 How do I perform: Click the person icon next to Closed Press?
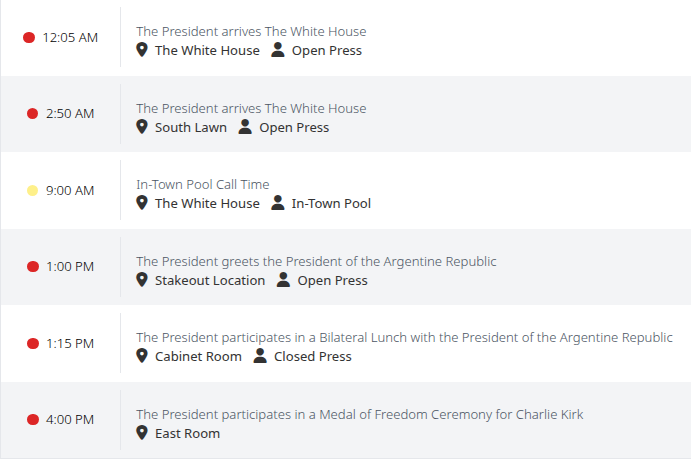click(260, 356)
